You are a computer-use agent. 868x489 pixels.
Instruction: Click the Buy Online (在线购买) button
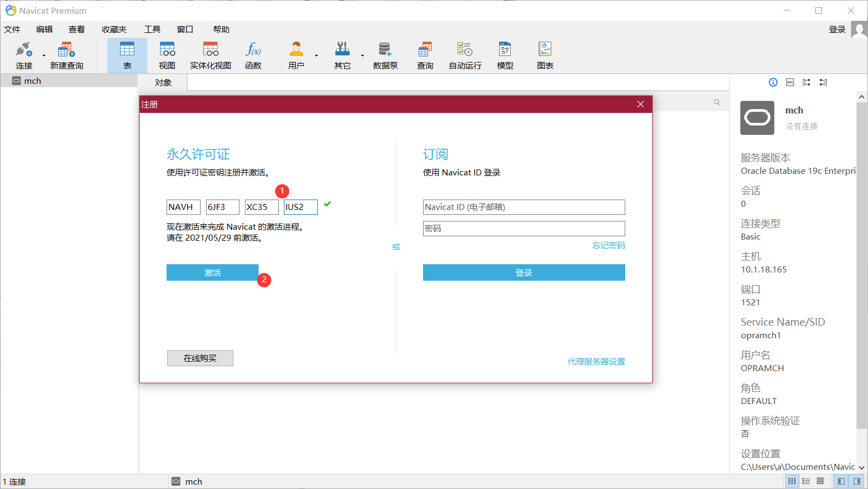200,358
